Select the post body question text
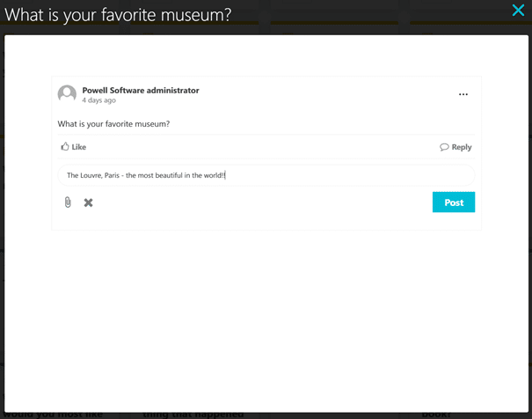 113,123
